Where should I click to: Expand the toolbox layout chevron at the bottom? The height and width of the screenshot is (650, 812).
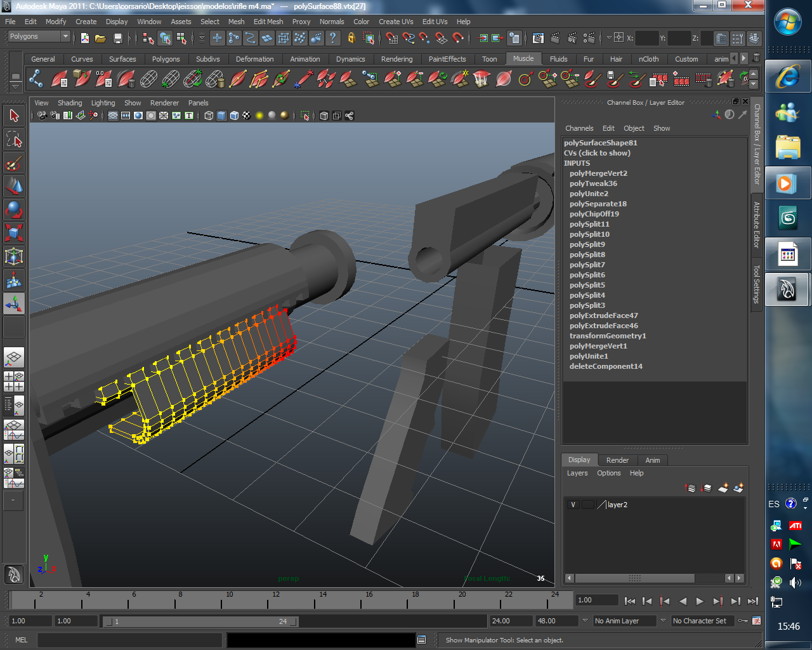click(13, 500)
